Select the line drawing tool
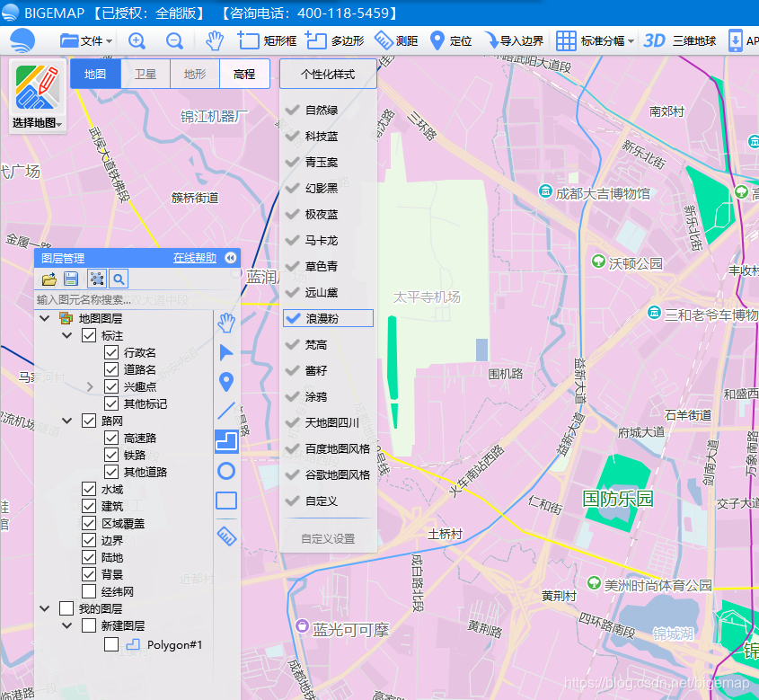This screenshot has height=700, width=759. [x=226, y=412]
